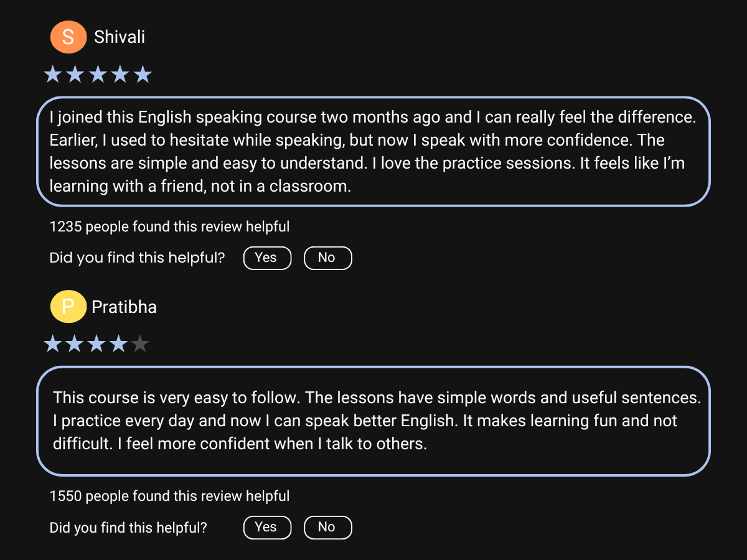Mark Pratibha's review as not helpful
This screenshot has height=560, width=747.
click(327, 528)
